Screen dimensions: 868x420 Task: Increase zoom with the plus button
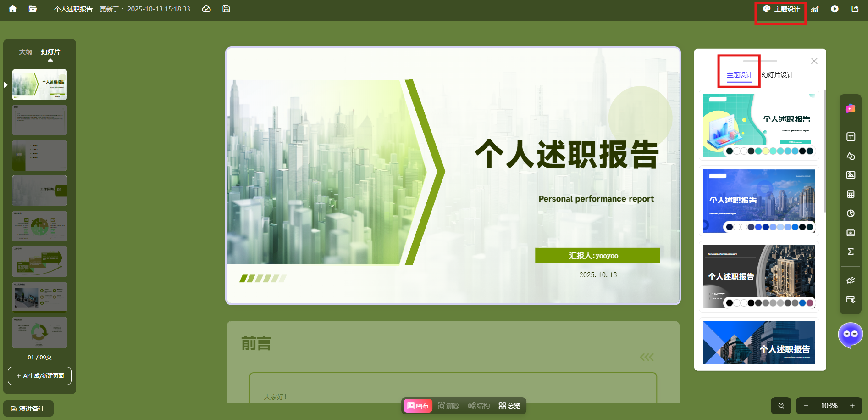click(x=852, y=406)
